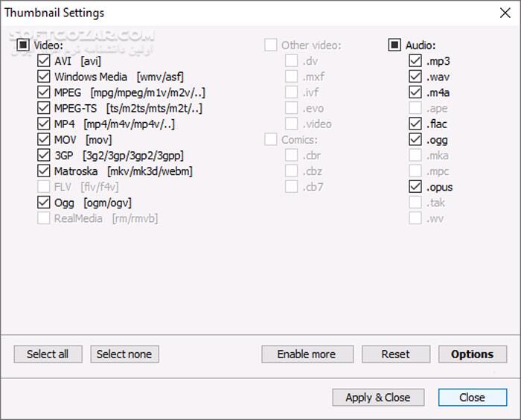Screen dimensions: 521x420
Task: Toggle the Audio group checkbox
Action: pyautogui.click(x=394, y=45)
